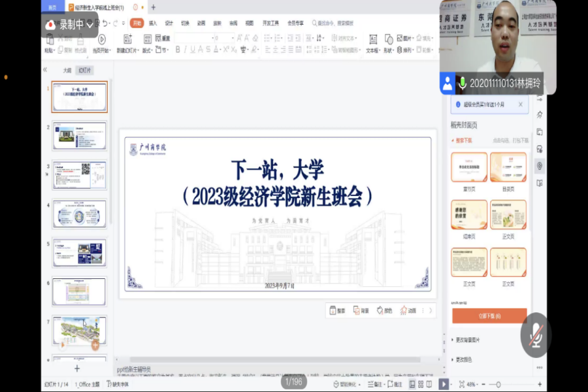Click the 动画 (animation) star icon below the slide
The width and height of the screenshot is (588, 392).
[x=404, y=310]
